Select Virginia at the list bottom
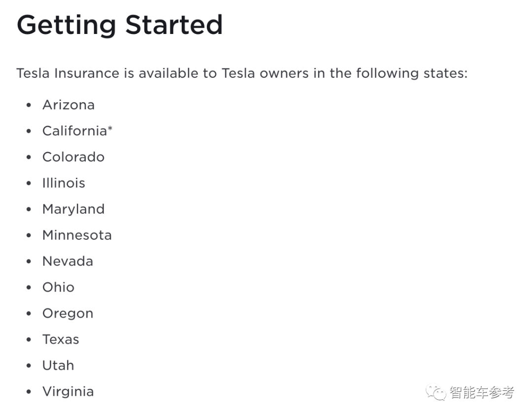The image size is (532, 416). (x=68, y=392)
